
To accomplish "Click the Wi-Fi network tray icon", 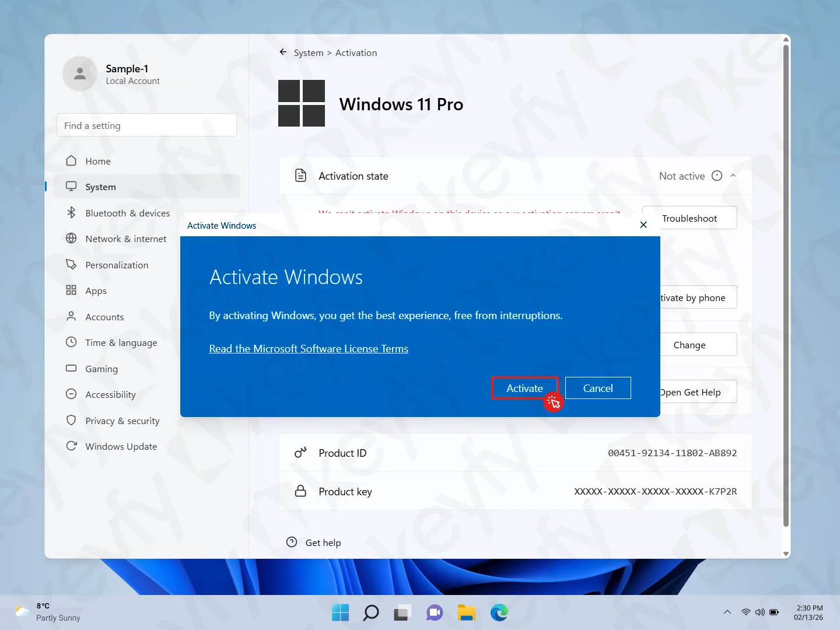I will 745,612.
